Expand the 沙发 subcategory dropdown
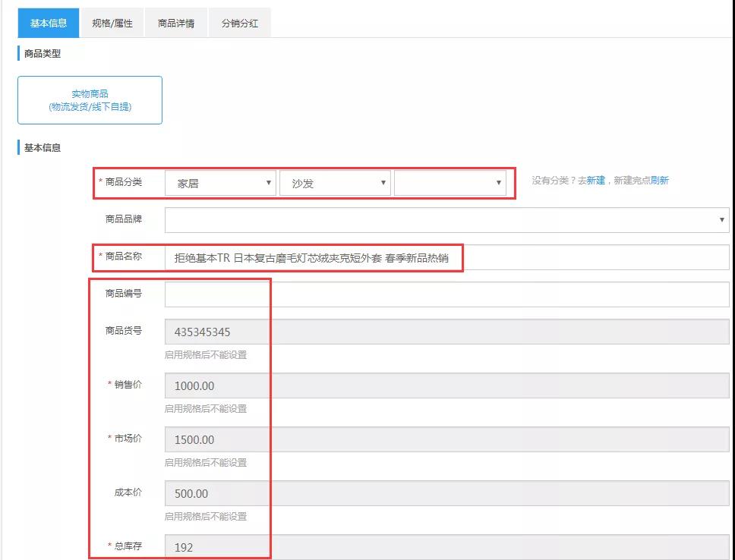This screenshot has width=735, height=560. click(x=335, y=183)
